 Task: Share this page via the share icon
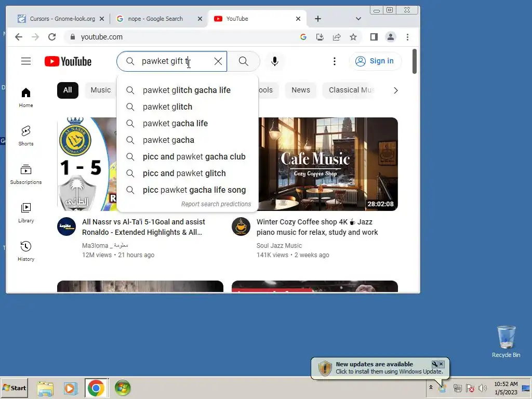[337, 37]
